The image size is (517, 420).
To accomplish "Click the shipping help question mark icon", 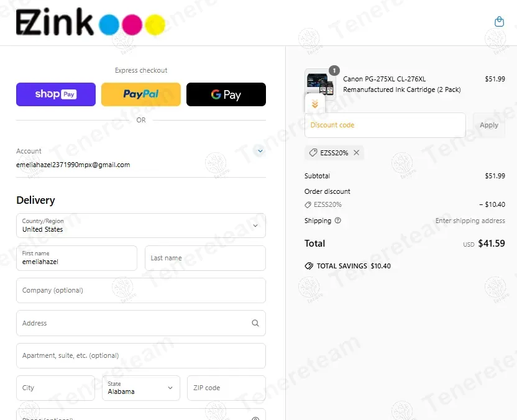I will coord(337,221).
